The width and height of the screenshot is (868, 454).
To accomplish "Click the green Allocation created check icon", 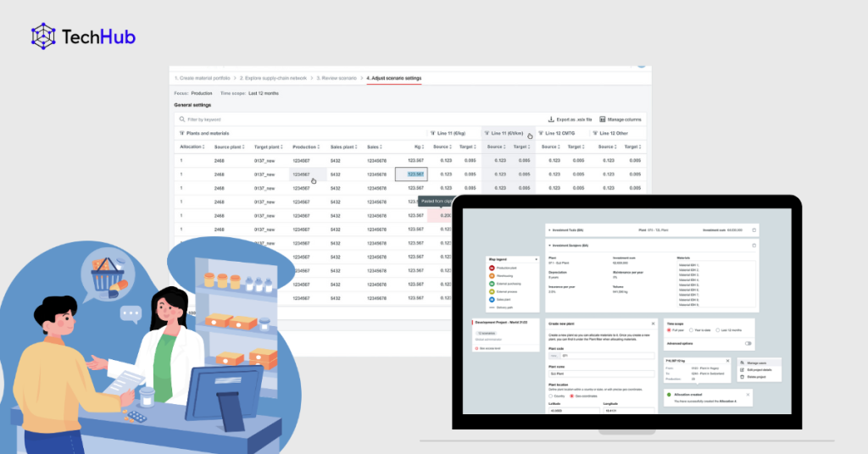I will point(670,394).
